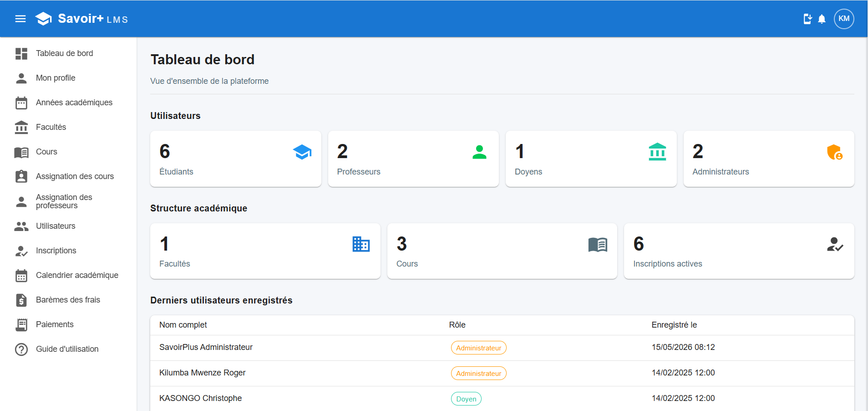This screenshot has height=411, width=868.
Task: Select Kilumba Mwenze Roger in the table
Action: pos(202,373)
